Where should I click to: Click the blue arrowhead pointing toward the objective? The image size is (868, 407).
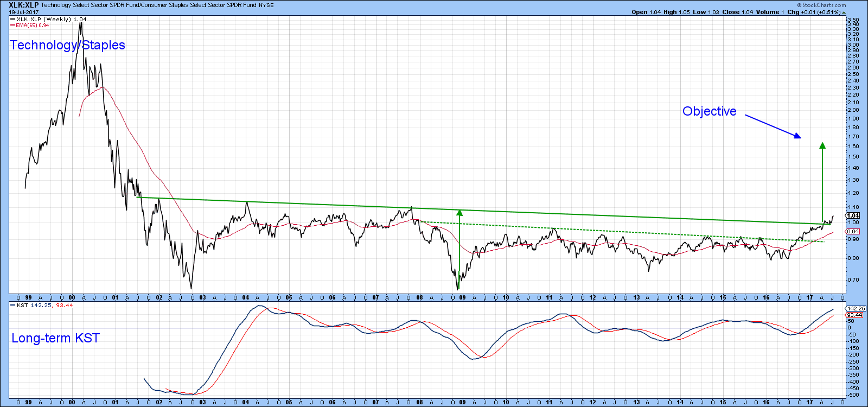(797, 136)
